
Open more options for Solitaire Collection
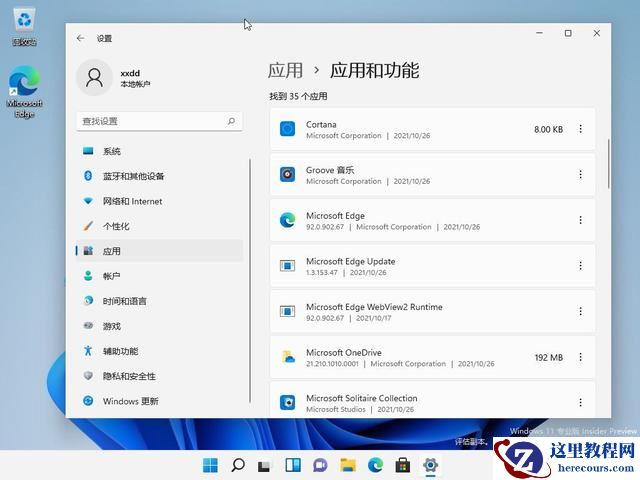pyautogui.click(x=580, y=403)
